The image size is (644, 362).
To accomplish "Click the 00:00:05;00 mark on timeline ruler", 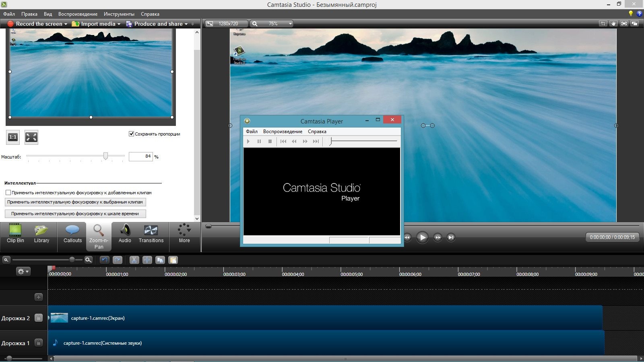I will click(x=351, y=274).
